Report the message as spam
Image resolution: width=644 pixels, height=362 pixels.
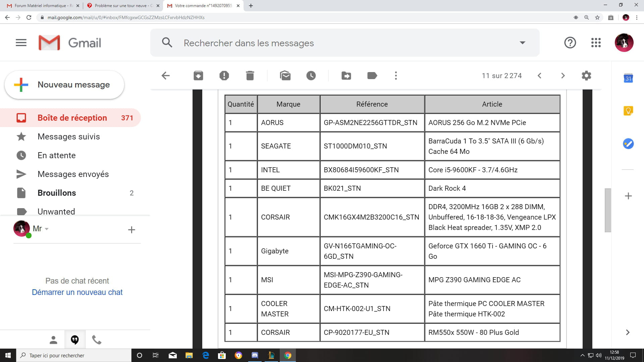(224, 76)
